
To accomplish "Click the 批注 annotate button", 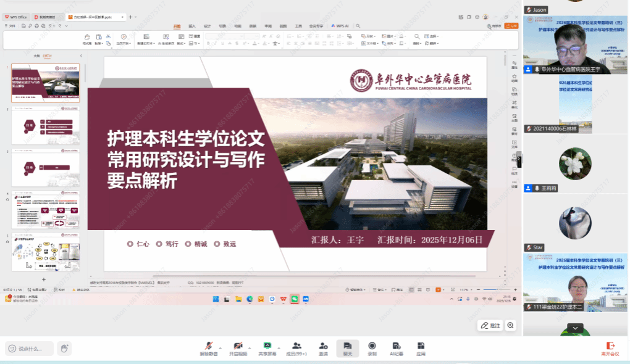I will pos(491,325).
